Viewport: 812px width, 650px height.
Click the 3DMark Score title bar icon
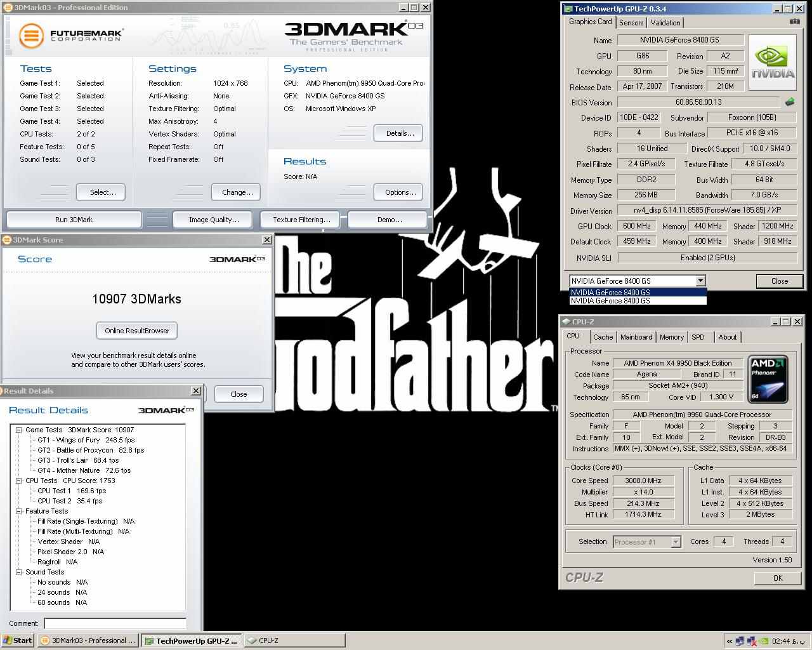pyautogui.click(x=6, y=240)
